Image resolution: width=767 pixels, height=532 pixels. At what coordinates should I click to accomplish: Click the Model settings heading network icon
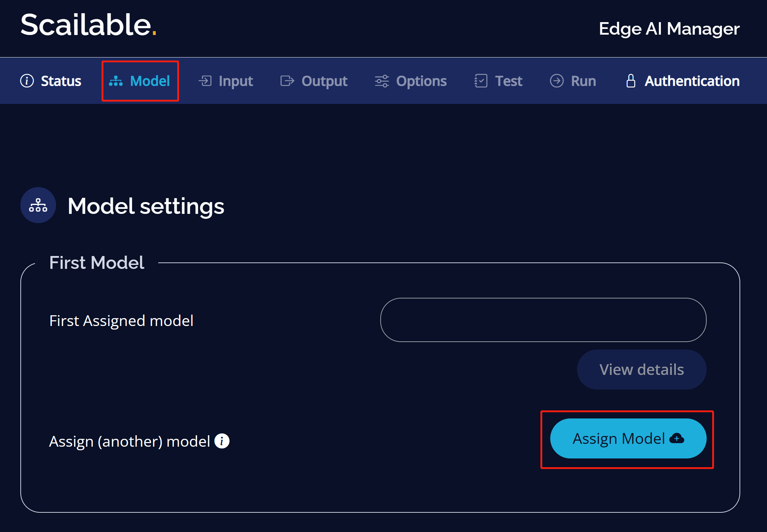pyautogui.click(x=38, y=205)
